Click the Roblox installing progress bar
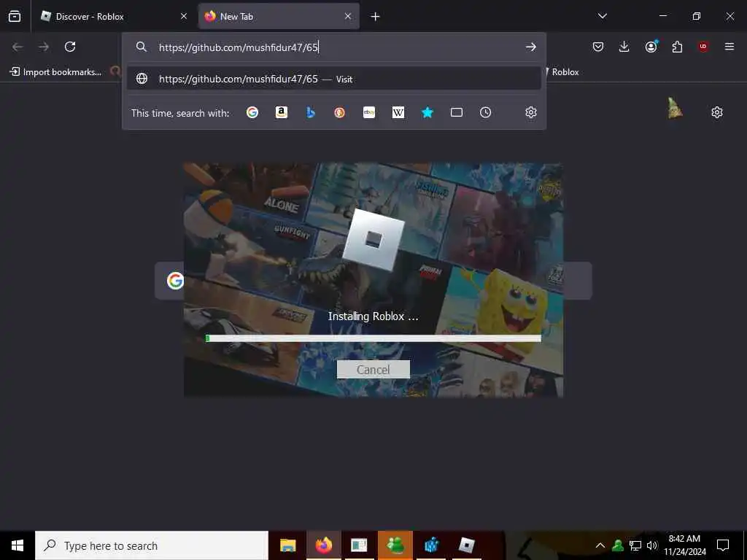Image resolution: width=747 pixels, height=560 pixels. point(373,338)
